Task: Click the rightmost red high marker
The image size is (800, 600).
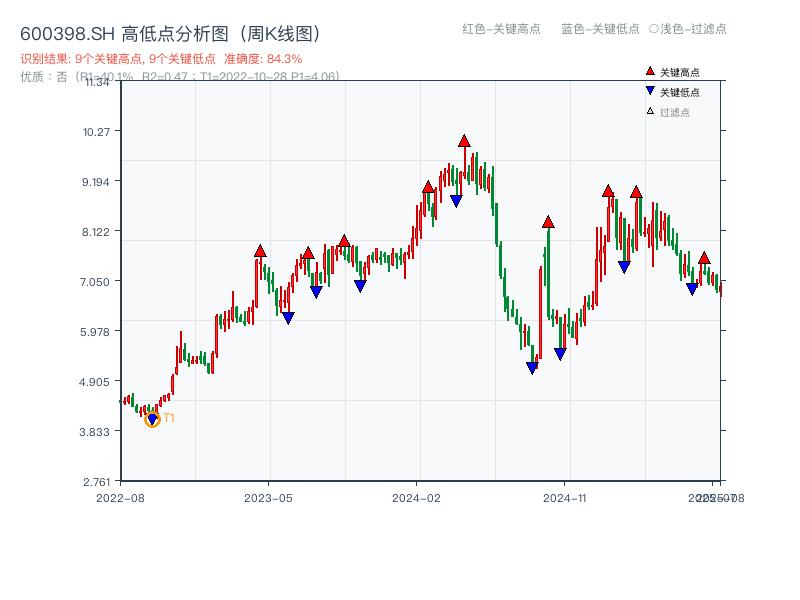Action: point(704,258)
